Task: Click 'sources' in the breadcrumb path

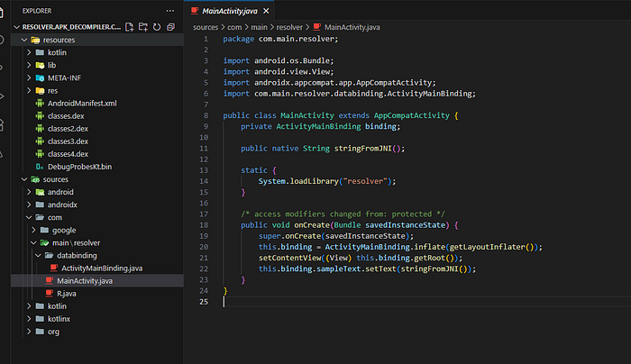Action: coord(206,27)
